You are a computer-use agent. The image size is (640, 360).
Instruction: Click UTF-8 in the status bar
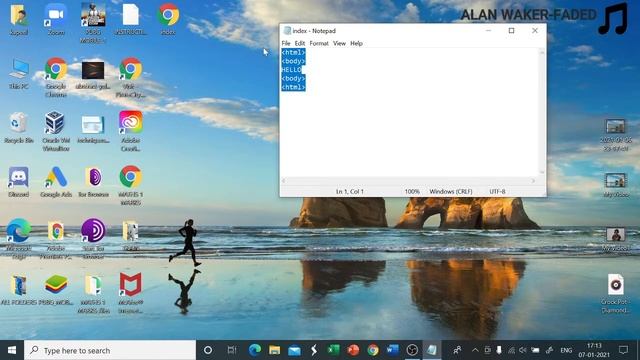(x=497, y=191)
